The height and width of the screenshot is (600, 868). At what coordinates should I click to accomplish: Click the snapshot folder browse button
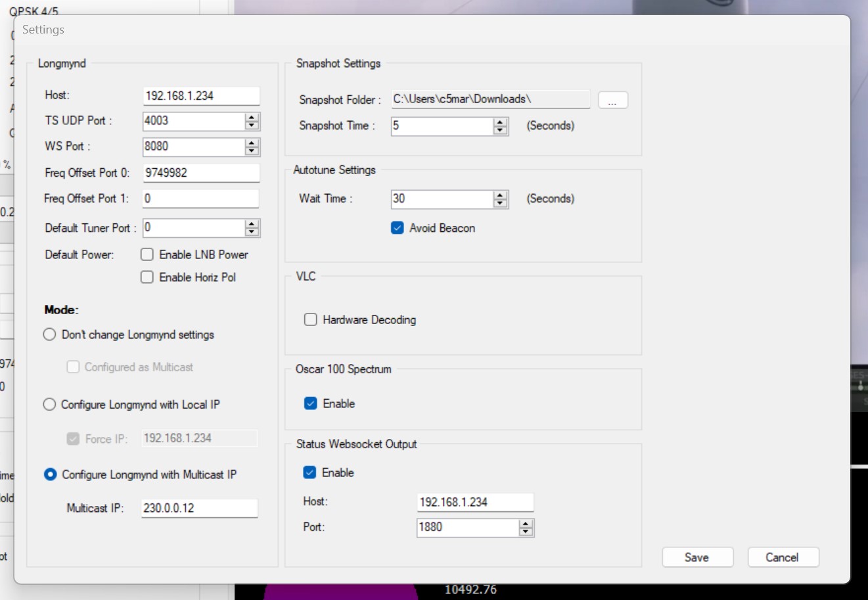click(x=612, y=100)
